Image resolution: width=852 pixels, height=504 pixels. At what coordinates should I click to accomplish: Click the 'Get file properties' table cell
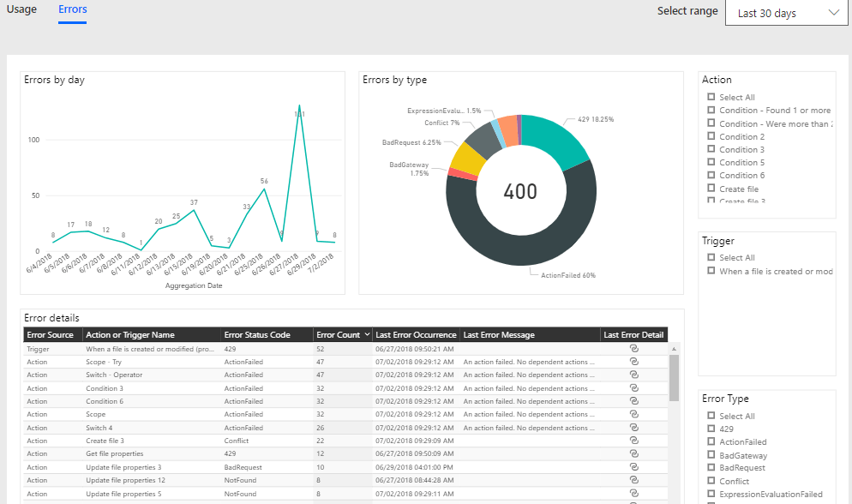click(115, 453)
